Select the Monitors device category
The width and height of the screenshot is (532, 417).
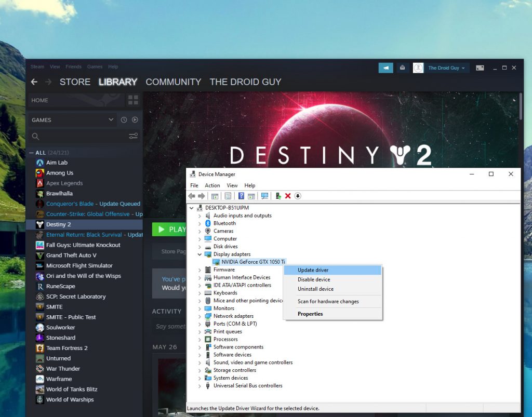[x=223, y=308]
